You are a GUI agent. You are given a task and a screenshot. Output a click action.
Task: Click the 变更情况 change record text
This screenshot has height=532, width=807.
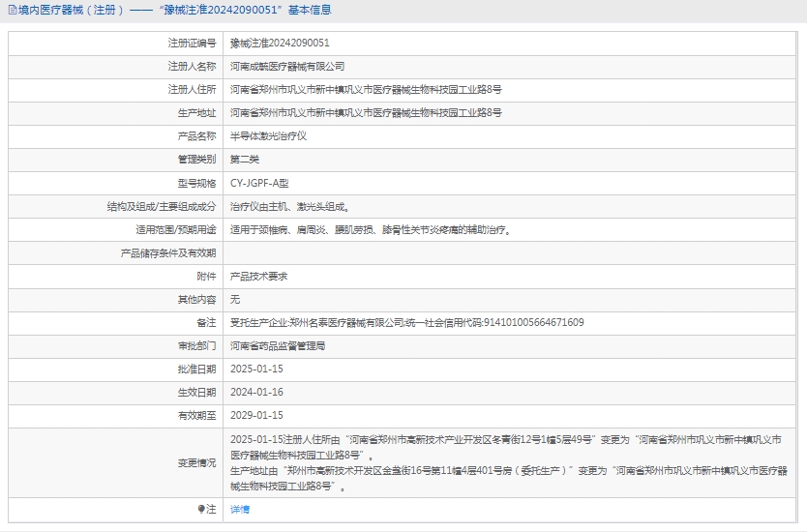coord(503,462)
